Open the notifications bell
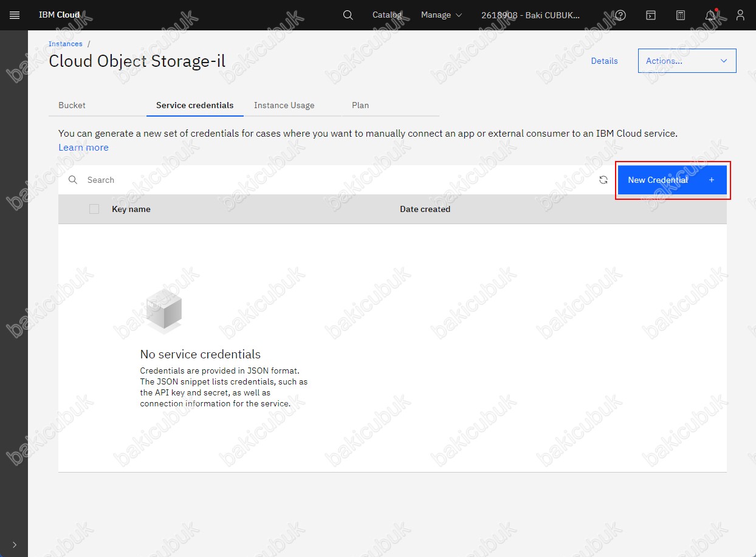The image size is (756, 557). point(710,15)
